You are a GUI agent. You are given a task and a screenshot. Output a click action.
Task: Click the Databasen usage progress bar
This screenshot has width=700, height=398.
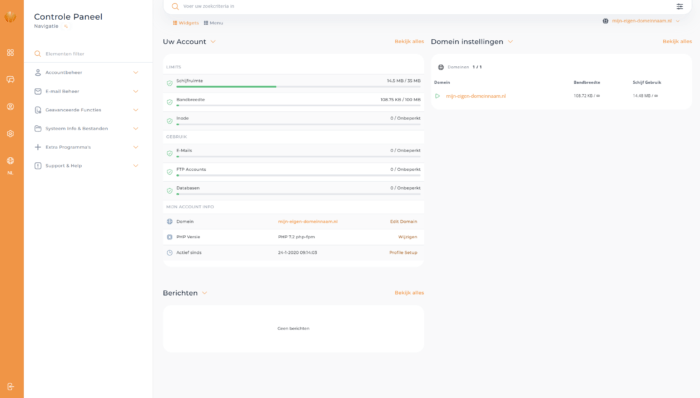point(298,194)
